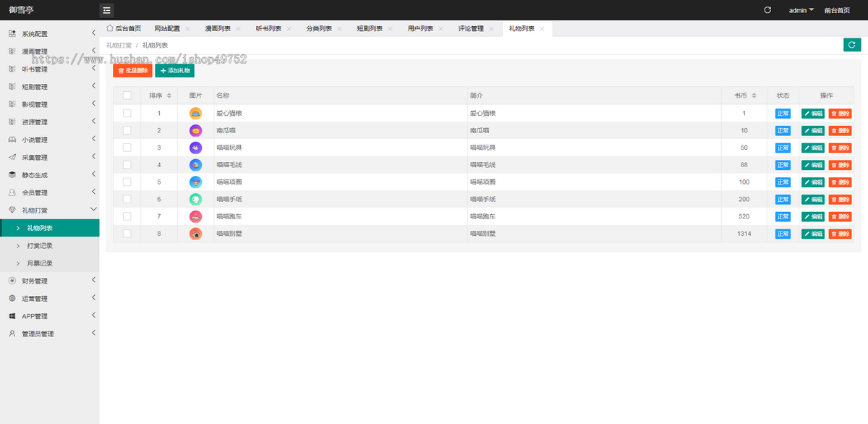Expand the 资源管理 sidebar section
This screenshot has height=424, width=868.
coord(49,122)
